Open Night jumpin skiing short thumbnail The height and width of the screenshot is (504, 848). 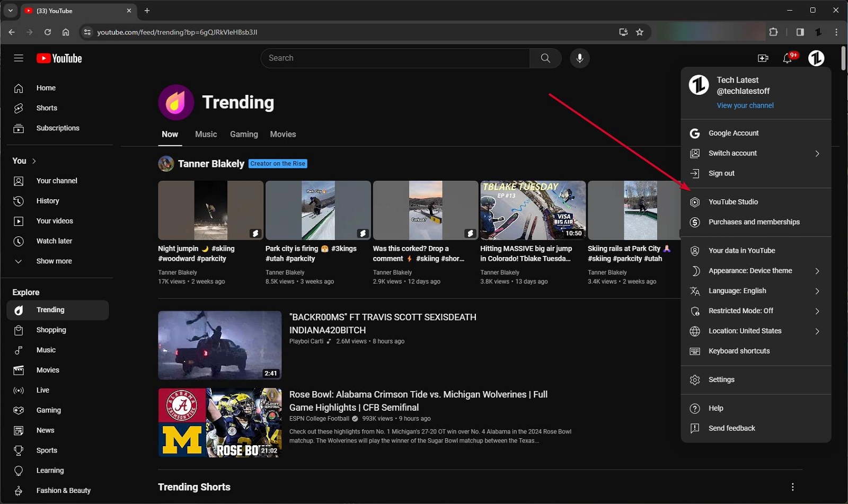210,210
